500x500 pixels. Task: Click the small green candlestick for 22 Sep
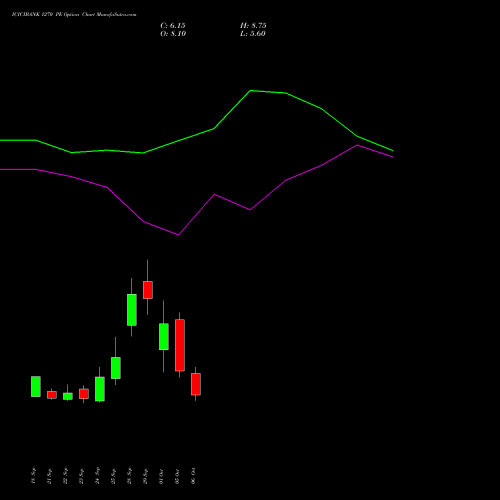[x=68, y=396]
